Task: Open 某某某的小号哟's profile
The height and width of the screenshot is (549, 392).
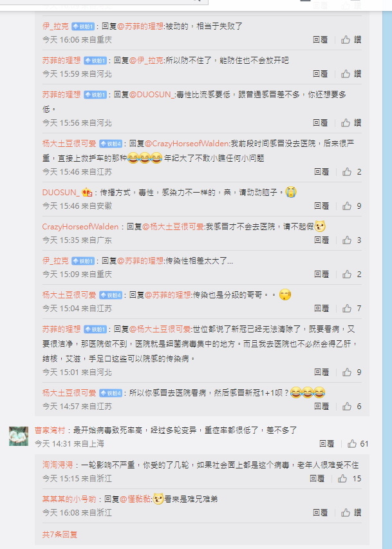Action: tap(70, 499)
